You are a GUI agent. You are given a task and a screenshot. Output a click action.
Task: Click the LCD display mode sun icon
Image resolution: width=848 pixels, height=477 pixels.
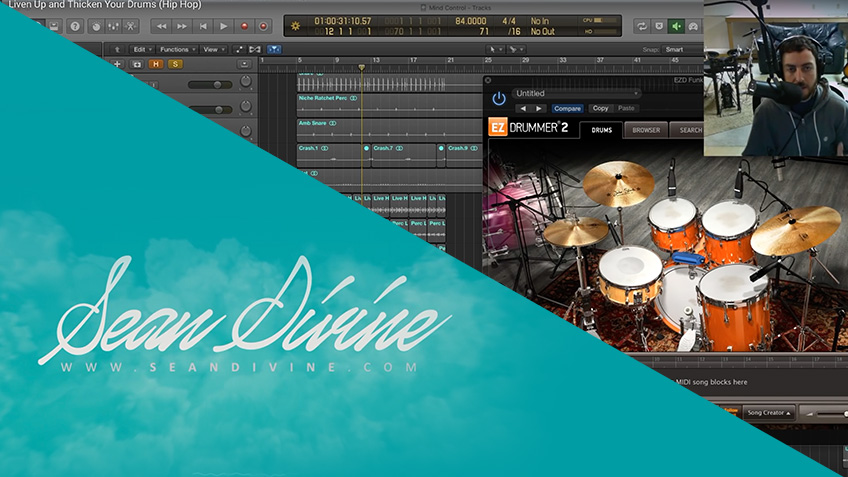295,26
